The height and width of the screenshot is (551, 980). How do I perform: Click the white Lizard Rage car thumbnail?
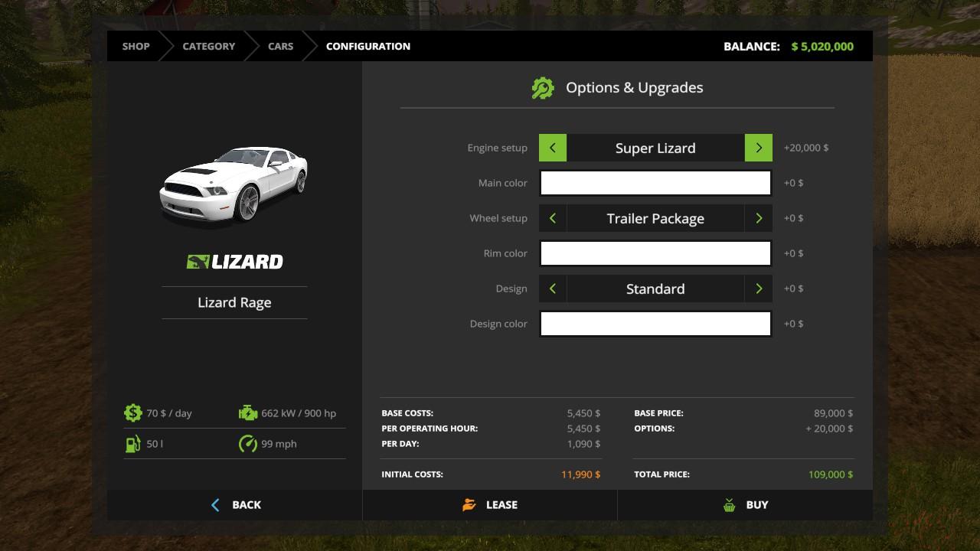tap(234, 185)
